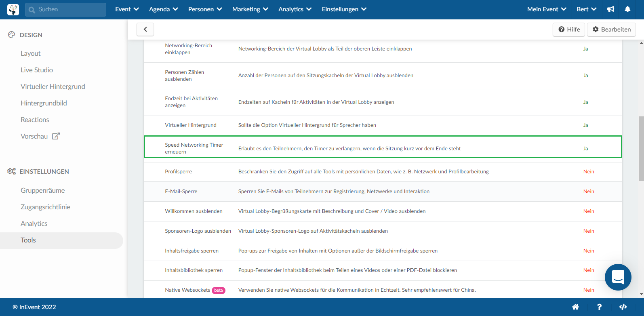Click Ja value in the Virtueller Hintergrund row
This screenshot has width=644, height=316.
585,125
